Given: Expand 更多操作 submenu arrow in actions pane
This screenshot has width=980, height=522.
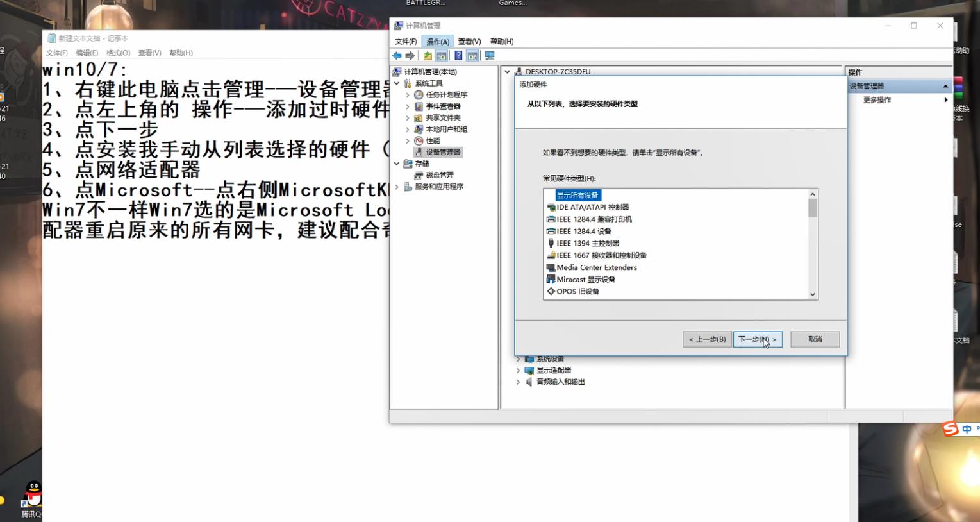Looking at the screenshot, I should click(945, 100).
